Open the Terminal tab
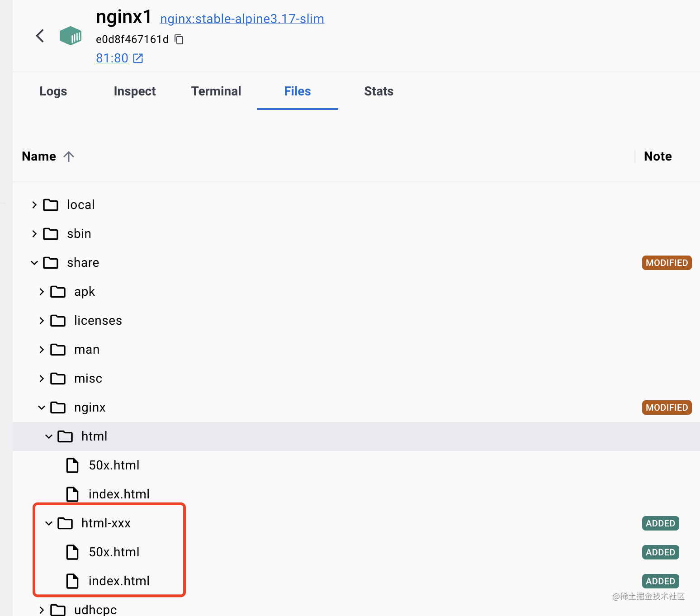The height and width of the screenshot is (616, 700). coord(216,91)
